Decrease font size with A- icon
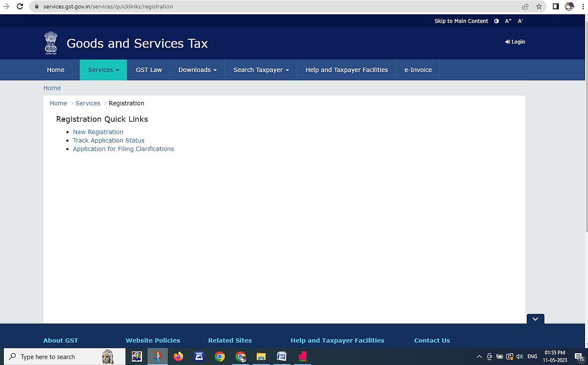This screenshot has height=365, width=588. coord(520,21)
